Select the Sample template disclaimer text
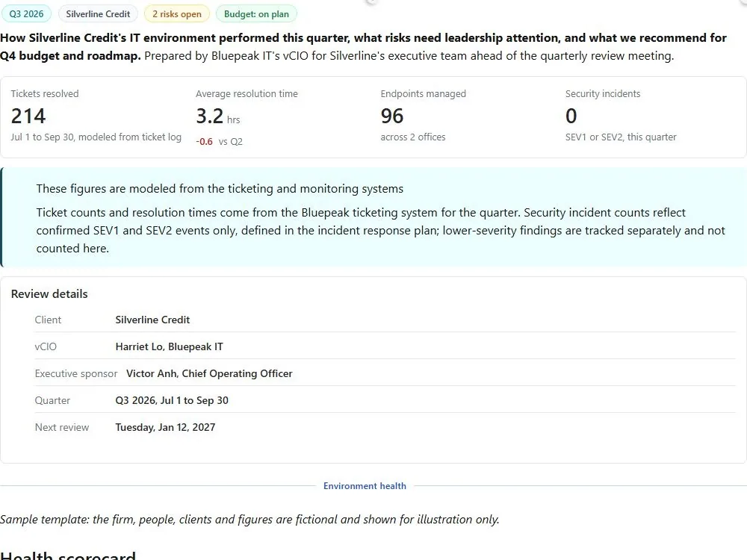 point(249,519)
